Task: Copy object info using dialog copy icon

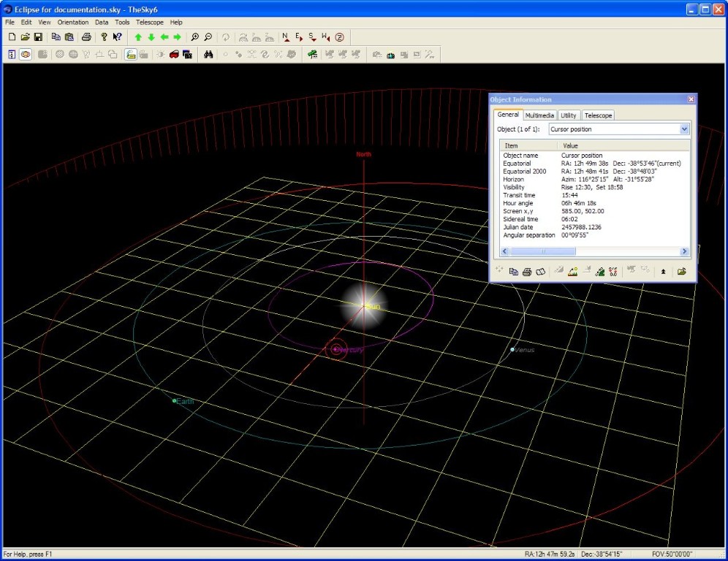Action: pos(513,272)
